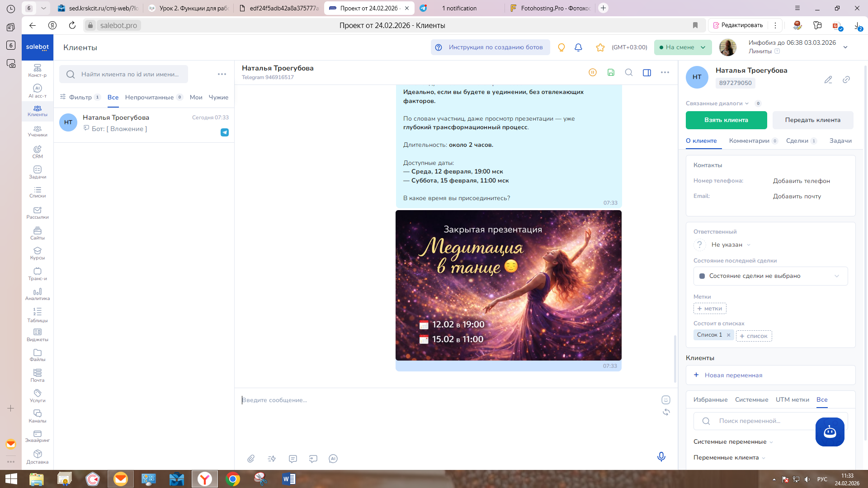
Task: Switch to the Сделки tab
Action: (797, 141)
